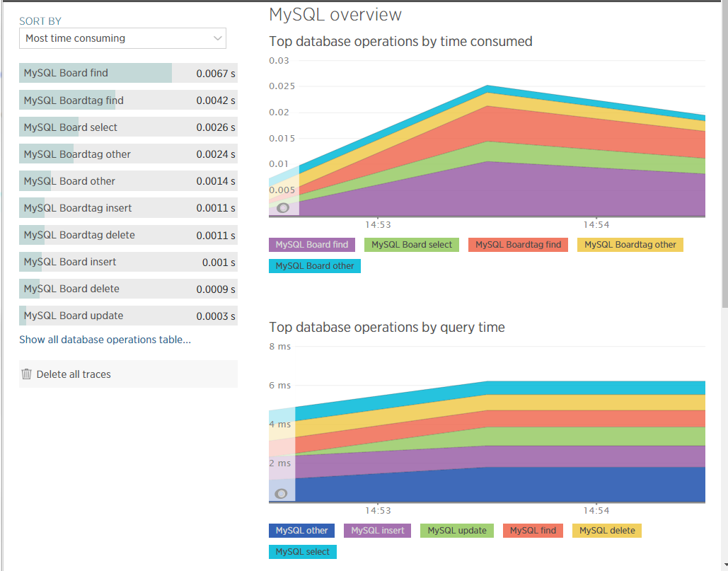Select MySQL Board find row in operations list
This screenshot has width=728, height=571.
click(x=128, y=73)
